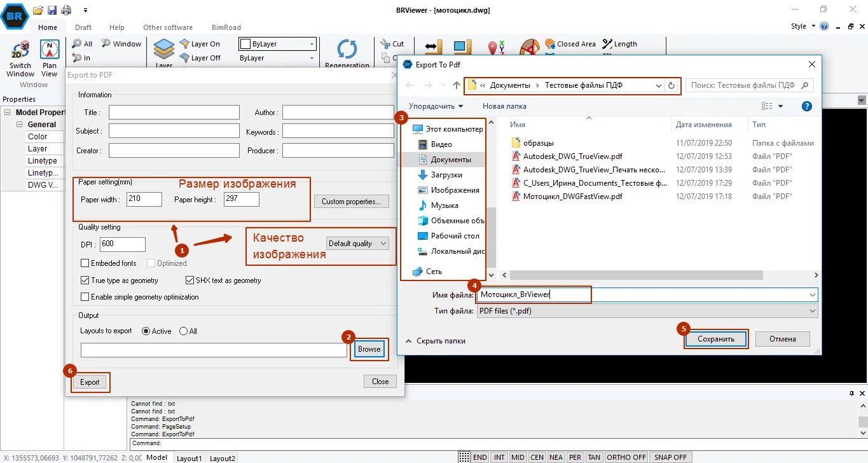Viewport: 868px width, 463px height.
Task: Switch to the Layout2 tab
Action: click(223, 458)
